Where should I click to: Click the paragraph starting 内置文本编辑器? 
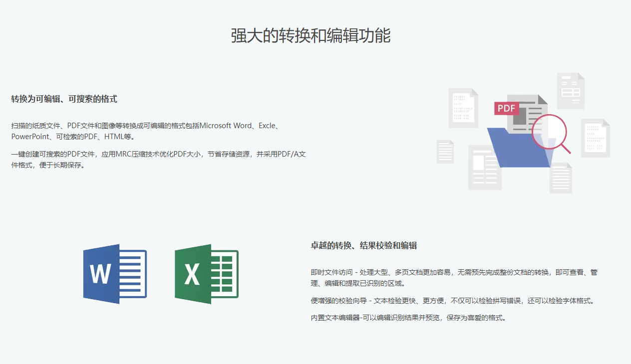tap(408, 318)
